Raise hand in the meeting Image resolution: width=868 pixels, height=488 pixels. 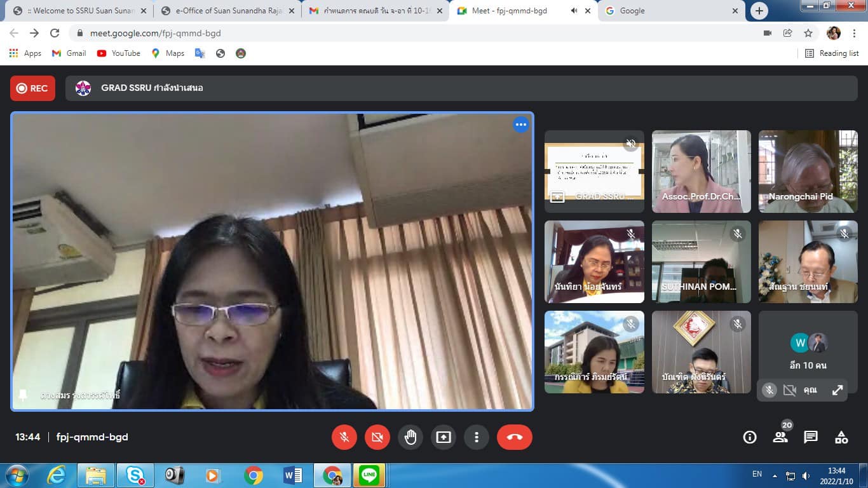[410, 437]
